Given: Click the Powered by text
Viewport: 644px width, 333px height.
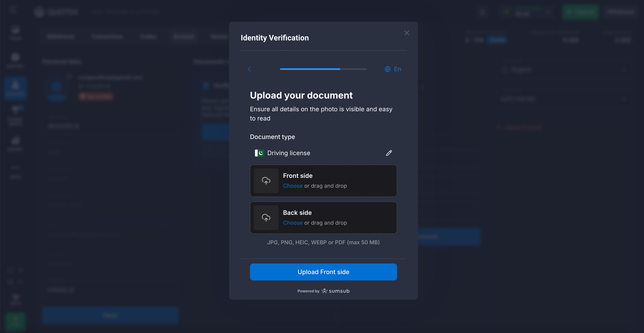Looking at the screenshot, I should pyautogui.click(x=308, y=291).
